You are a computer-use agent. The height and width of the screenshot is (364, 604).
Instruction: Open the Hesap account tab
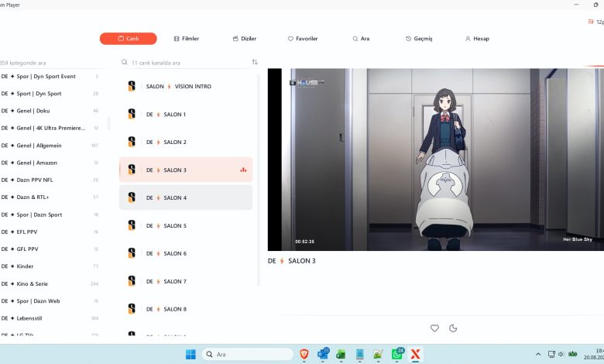(477, 39)
